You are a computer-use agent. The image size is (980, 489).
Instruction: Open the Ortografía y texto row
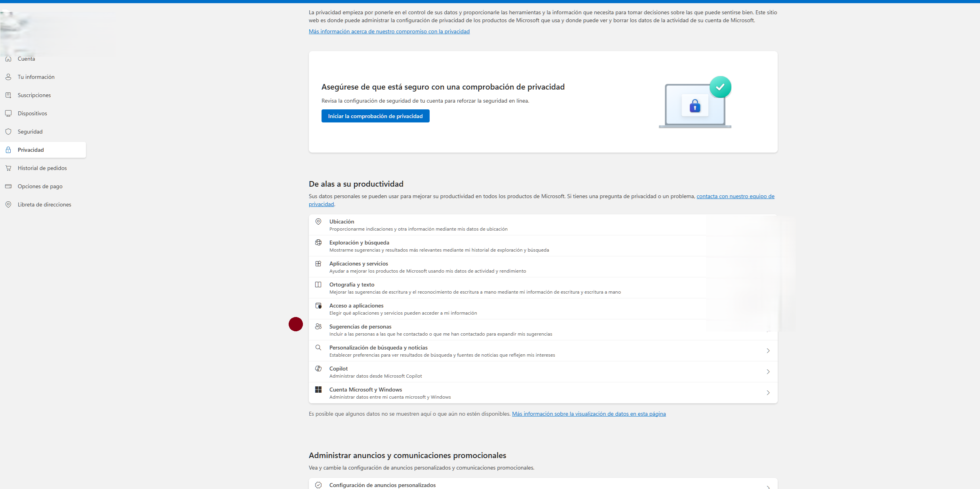543,288
